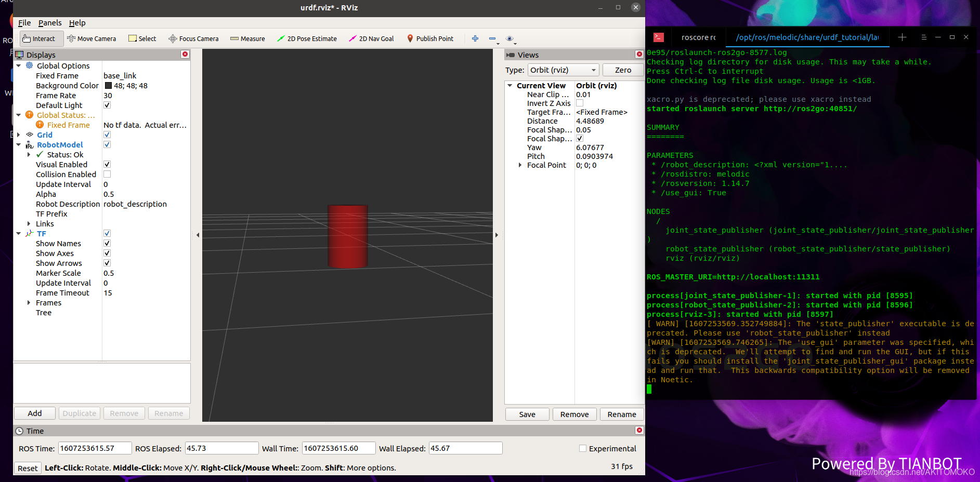Click the eye view options icon
The height and width of the screenshot is (482, 980).
tap(509, 39)
